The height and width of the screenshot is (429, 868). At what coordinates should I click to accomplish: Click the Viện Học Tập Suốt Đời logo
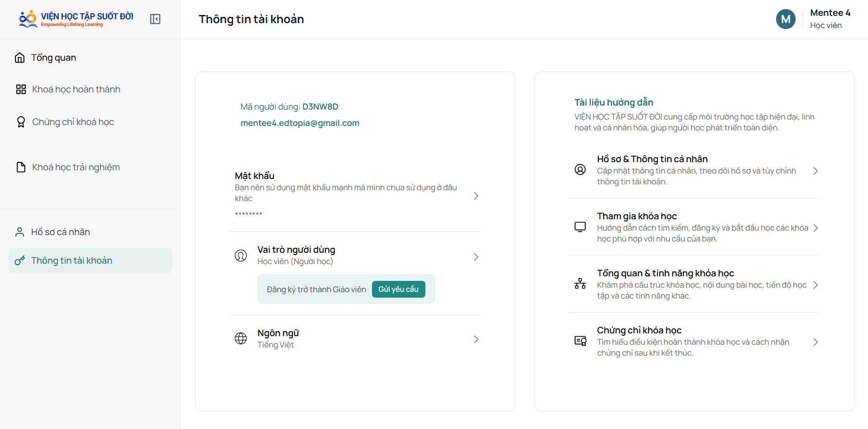coord(76,19)
